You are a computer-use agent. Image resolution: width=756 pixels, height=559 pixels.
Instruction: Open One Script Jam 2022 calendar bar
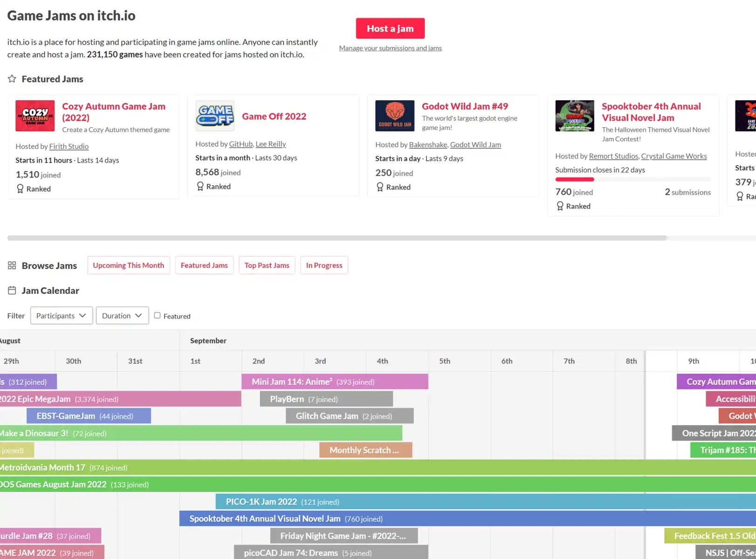(714, 433)
